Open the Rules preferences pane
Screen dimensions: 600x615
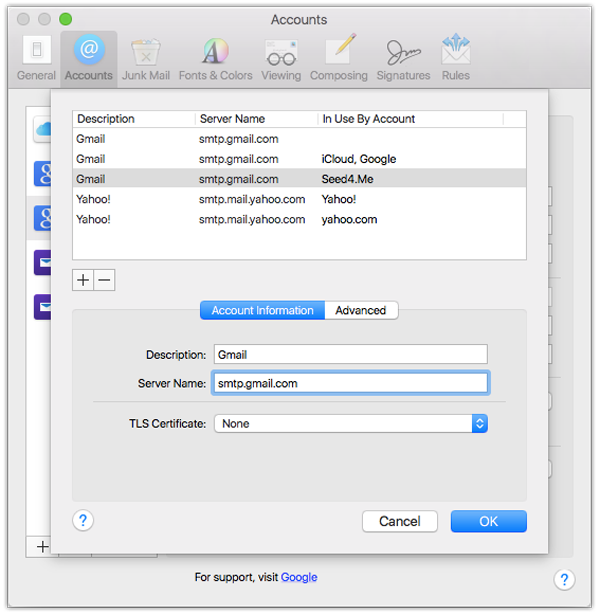[x=456, y=58]
